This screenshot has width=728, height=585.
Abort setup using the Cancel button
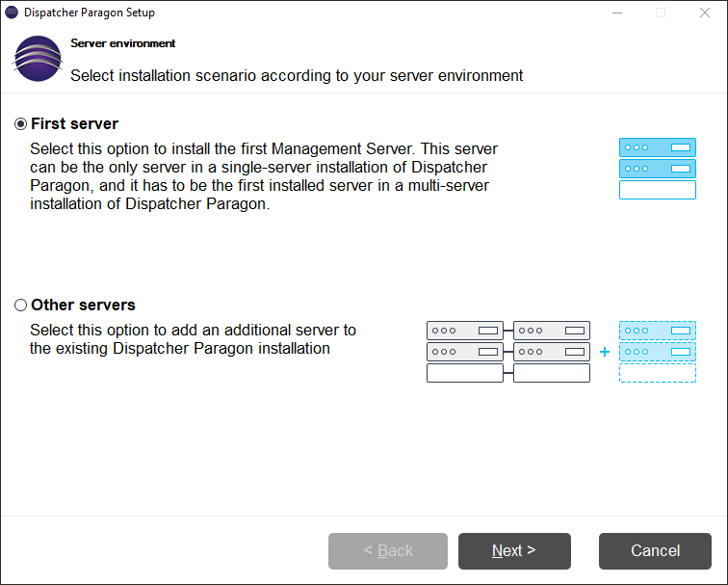(x=655, y=551)
